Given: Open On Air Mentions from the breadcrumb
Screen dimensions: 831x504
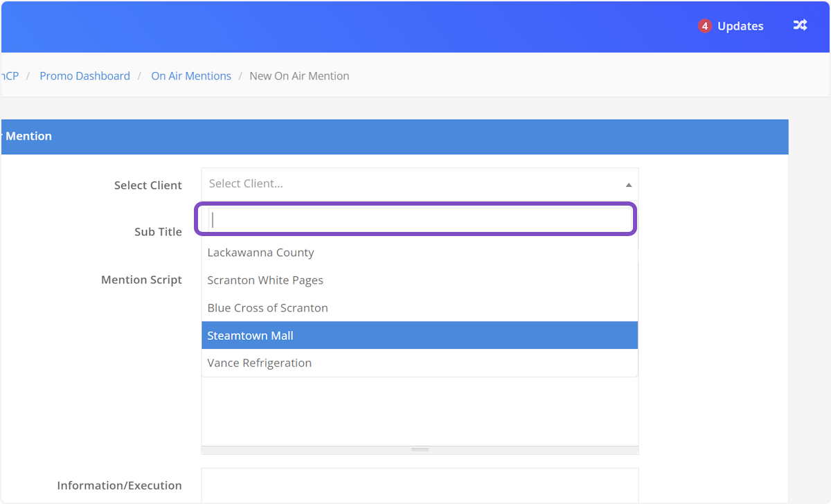Looking at the screenshot, I should point(191,75).
